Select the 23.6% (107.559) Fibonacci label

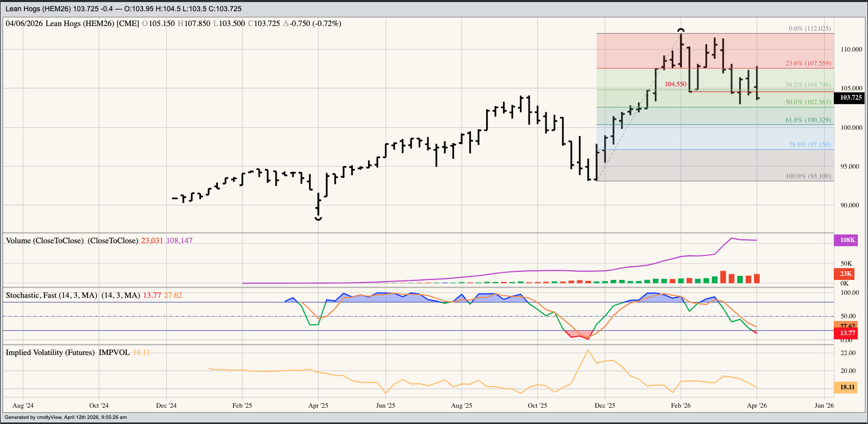coord(808,63)
